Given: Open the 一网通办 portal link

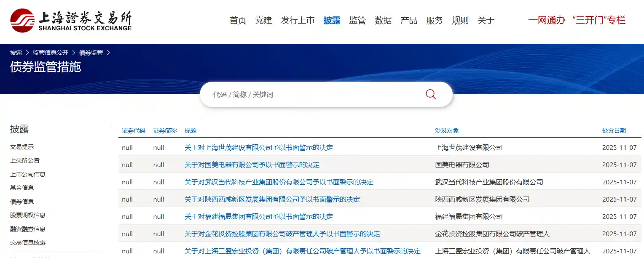Looking at the screenshot, I should tap(547, 19).
